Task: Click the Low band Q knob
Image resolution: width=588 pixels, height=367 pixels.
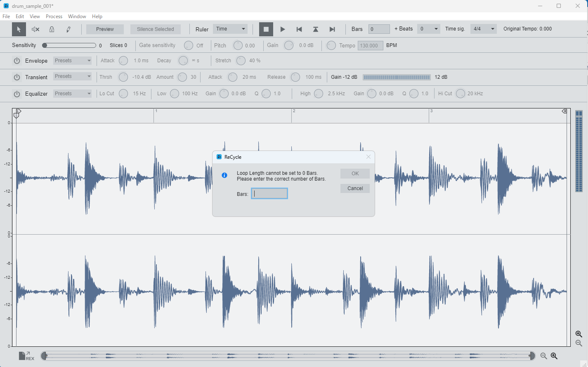Action: point(266,94)
